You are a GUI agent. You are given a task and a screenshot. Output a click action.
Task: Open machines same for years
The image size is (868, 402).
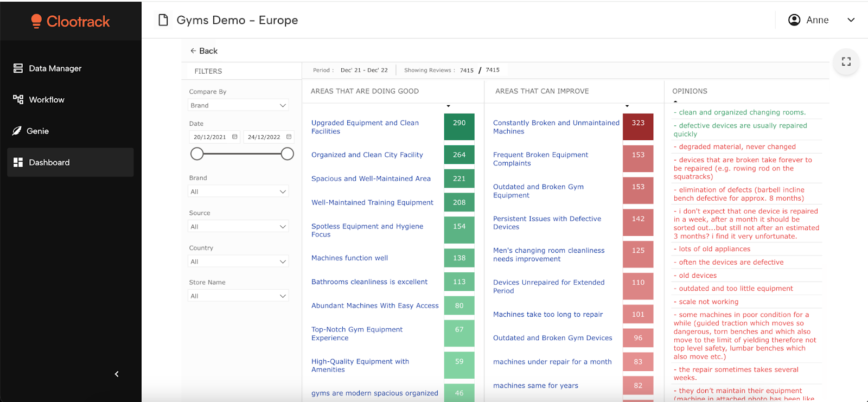point(535,386)
